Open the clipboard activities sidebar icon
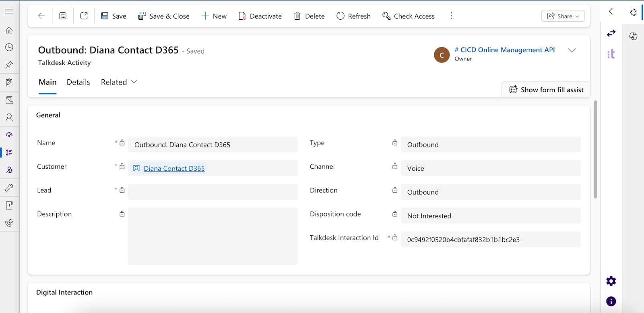 tap(9, 83)
